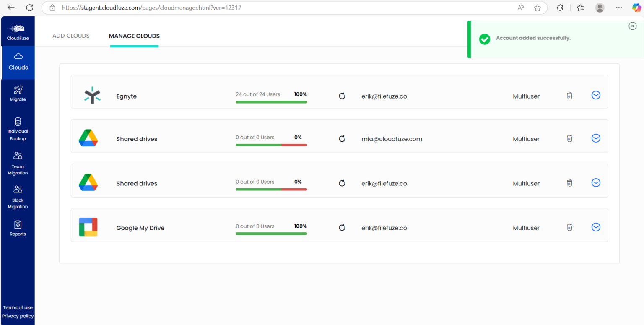Dismiss the account added notification

(632, 26)
